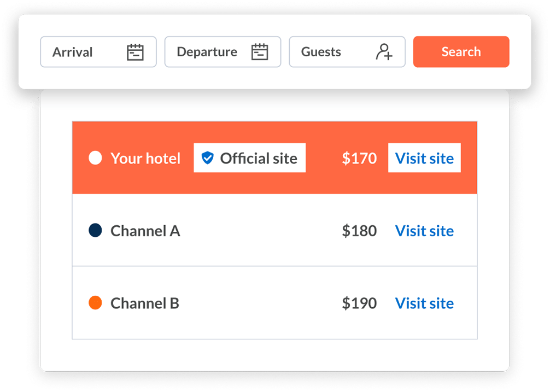This screenshot has width=550, height=392.
Task: Click Visit site for Your hotel
Action: pos(424,158)
